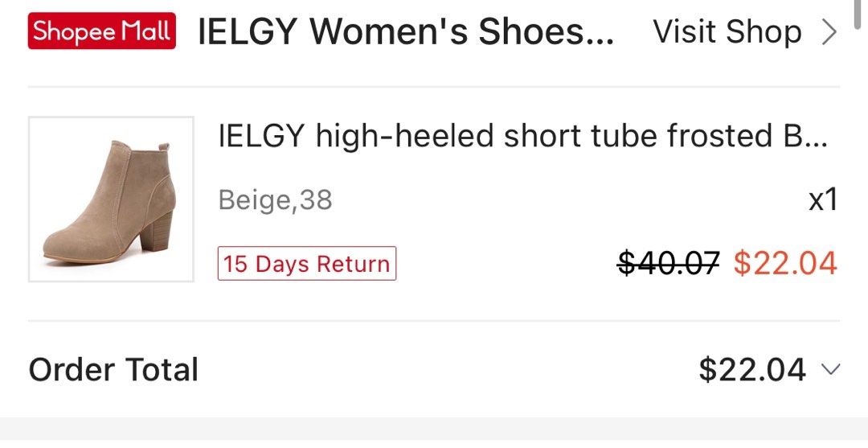Click the Order Total label
Image resolution: width=868 pixels, height=448 pixels.
pyautogui.click(x=113, y=369)
